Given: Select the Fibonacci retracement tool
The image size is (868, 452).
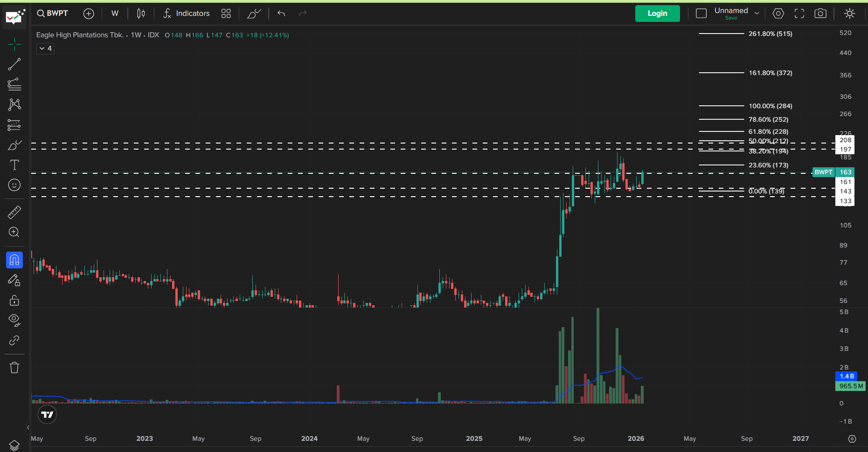Looking at the screenshot, I should 14,84.
